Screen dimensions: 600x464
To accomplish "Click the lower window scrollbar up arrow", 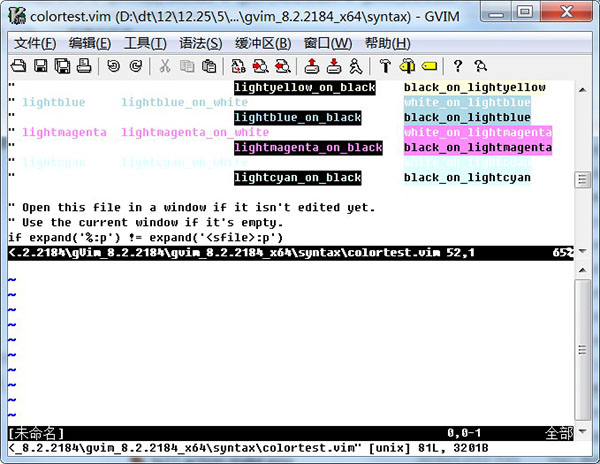I will pos(582,270).
